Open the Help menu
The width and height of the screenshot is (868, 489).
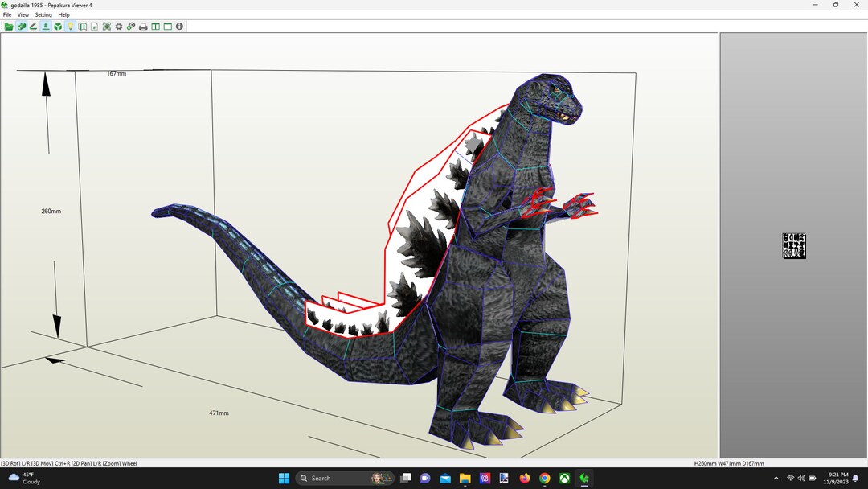tap(63, 14)
